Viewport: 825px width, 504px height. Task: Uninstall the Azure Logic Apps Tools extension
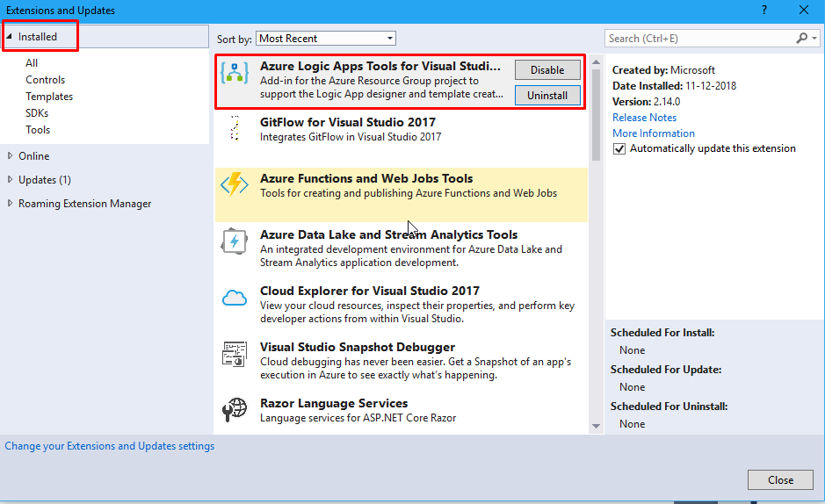coord(547,96)
